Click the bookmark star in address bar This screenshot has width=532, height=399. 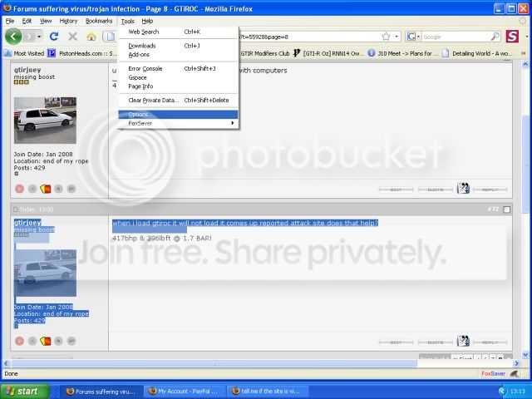point(386,37)
